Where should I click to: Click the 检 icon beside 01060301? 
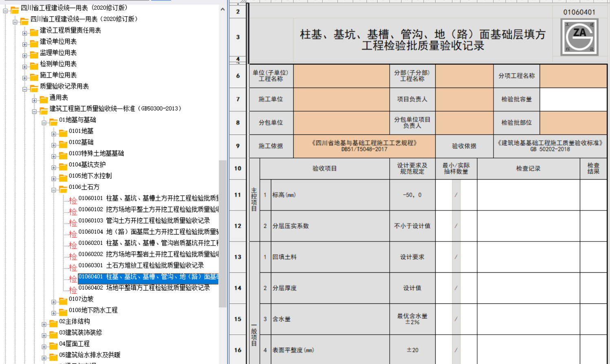tap(73, 268)
